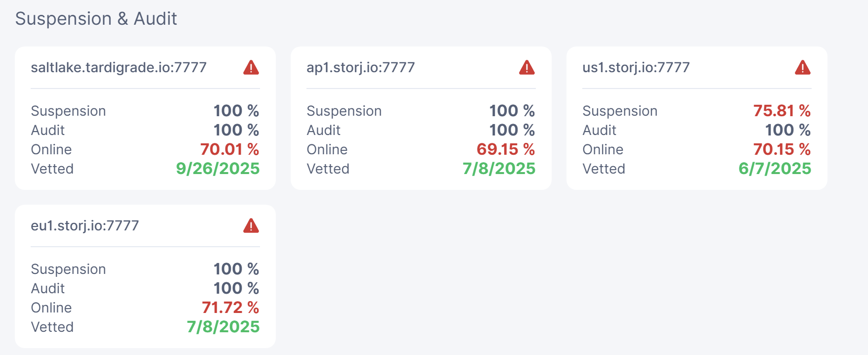Click the saltlake.tardigrade.io warning triangle icon
Screen dimensions: 868x355
click(x=251, y=68)
